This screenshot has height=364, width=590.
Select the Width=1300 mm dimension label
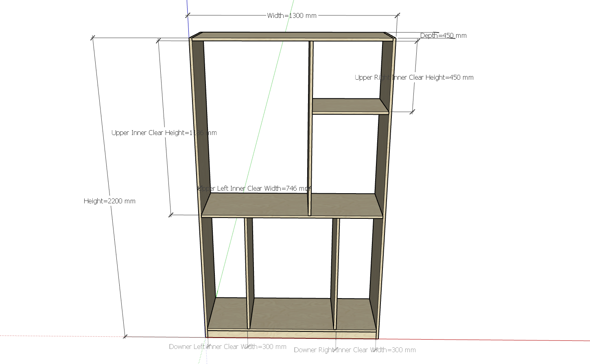292,15
